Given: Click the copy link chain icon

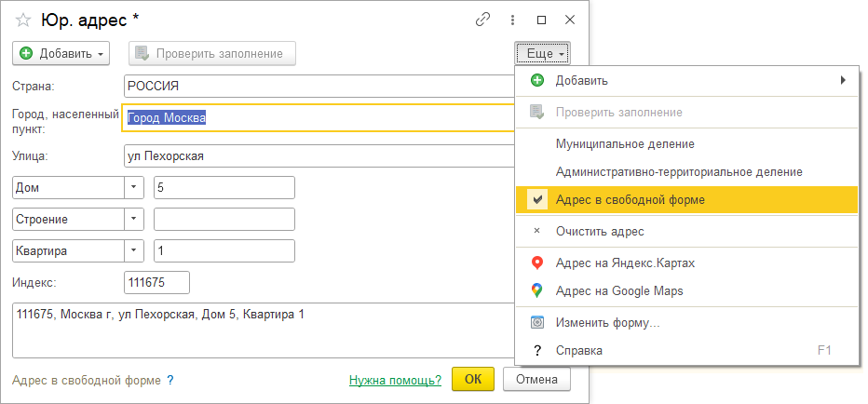Looking at the screenshot, I should [x=482, y=20].
